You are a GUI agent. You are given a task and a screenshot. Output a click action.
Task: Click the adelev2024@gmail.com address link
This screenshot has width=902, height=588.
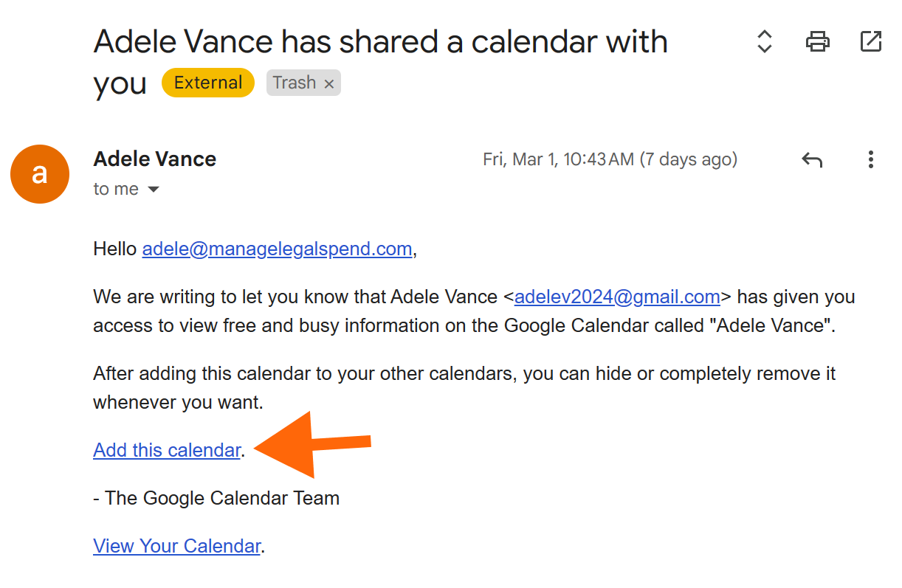617,297
